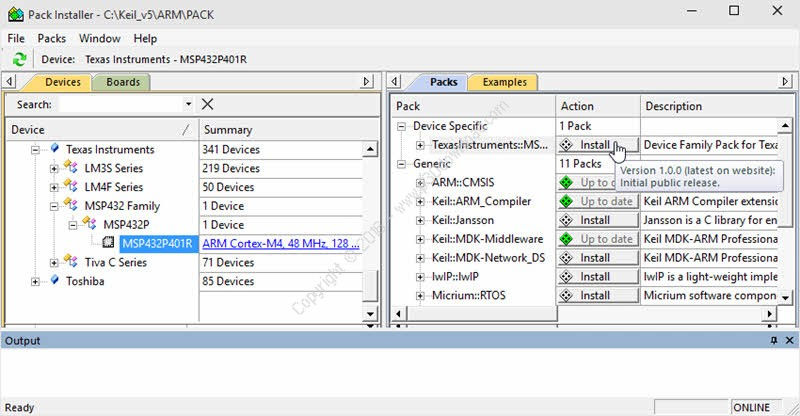This screenshot has height=416, width=800.
Task: Open the Packs menu
Action: click(52, 38)
